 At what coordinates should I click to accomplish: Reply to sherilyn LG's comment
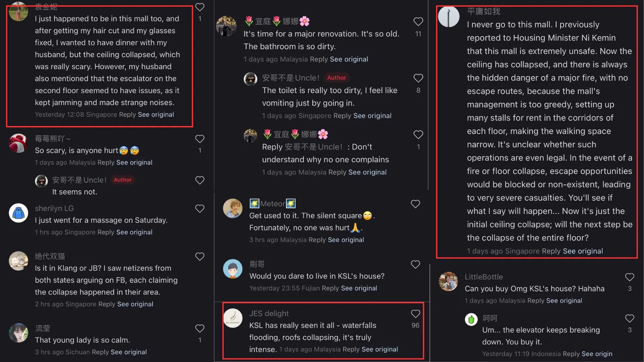point(106,232)
